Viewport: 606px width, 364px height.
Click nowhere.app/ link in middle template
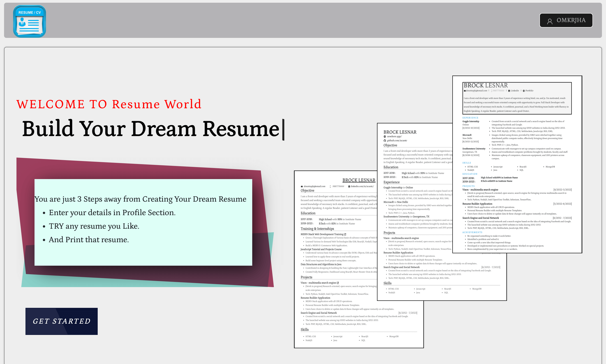(x=394, y=136)
